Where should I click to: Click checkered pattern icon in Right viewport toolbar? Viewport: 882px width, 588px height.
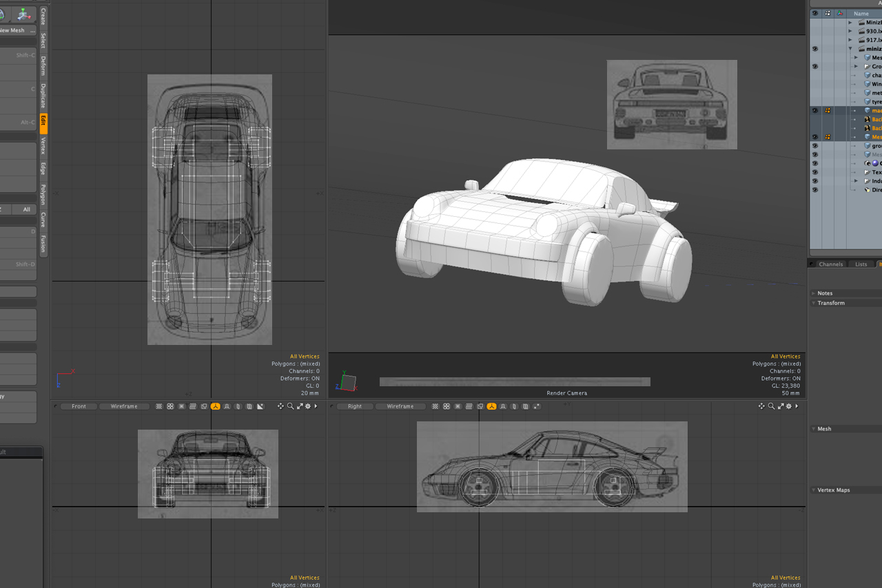[x=435, y=407]
